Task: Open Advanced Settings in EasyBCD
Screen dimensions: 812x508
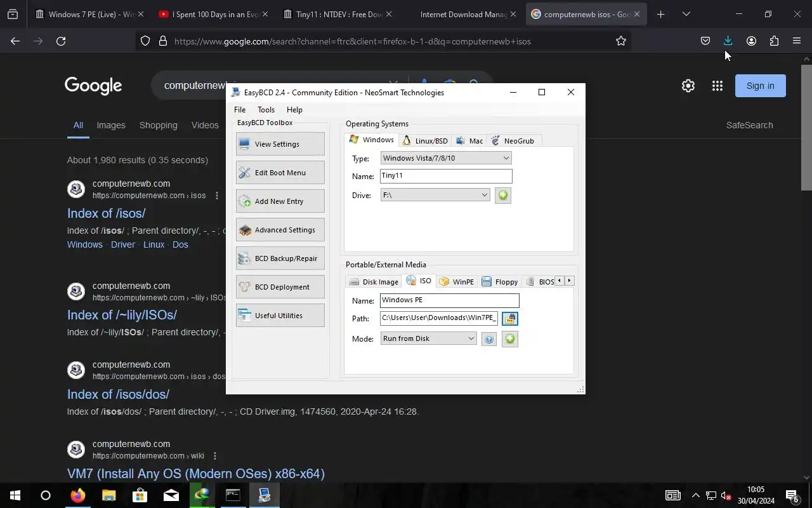Action: (280, 230)
